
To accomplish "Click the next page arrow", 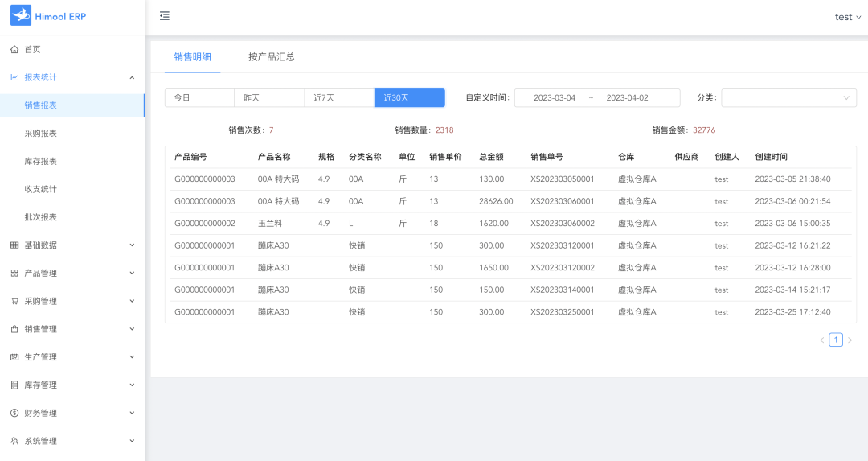I will [x=850, y=340].
